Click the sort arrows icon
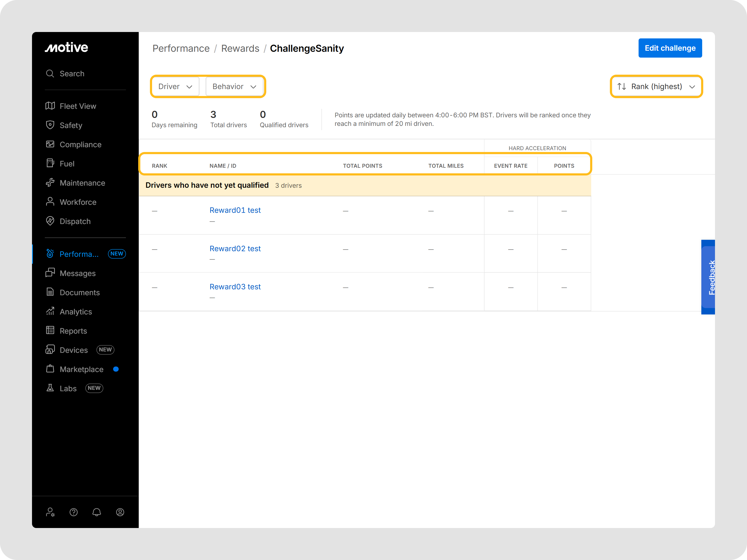The width and height of the screenshot is (747, 560). click(x=622, y=86)
